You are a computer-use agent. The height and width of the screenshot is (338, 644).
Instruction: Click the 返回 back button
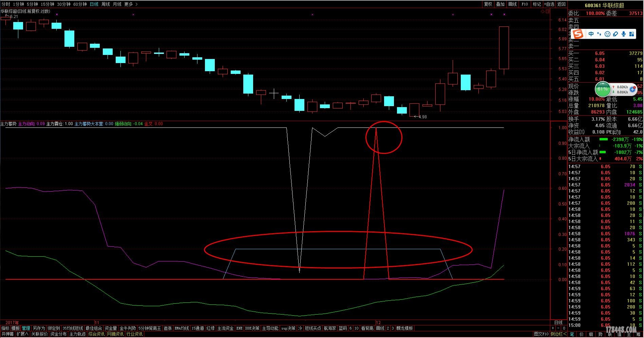pyautogui.click(x=562, y=4)
